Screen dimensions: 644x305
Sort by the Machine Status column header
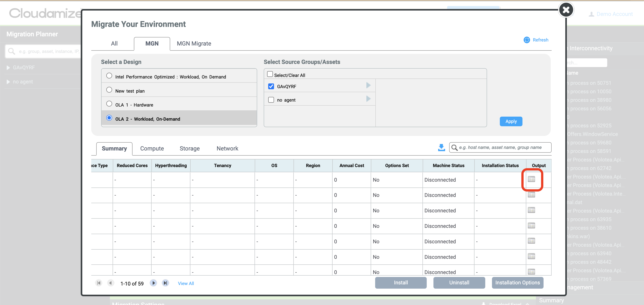(x=448, y=166)
